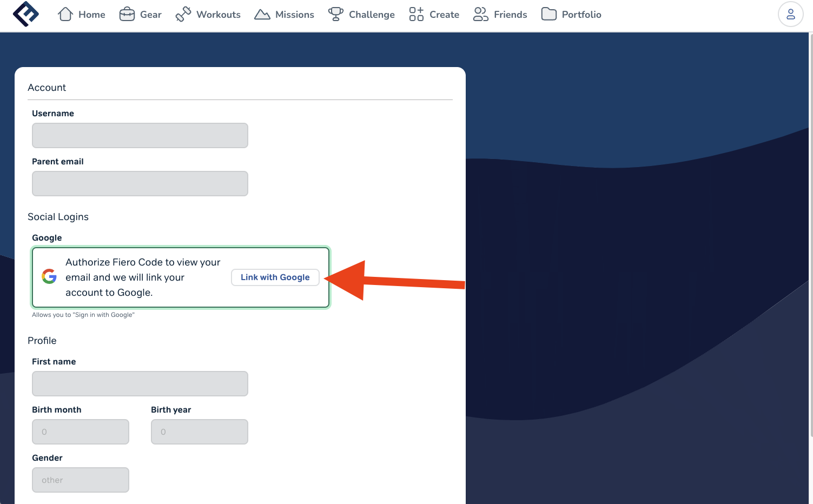Click the Account section heading
Viewport: 813px width, 504px height.
[x=47, y=88]
